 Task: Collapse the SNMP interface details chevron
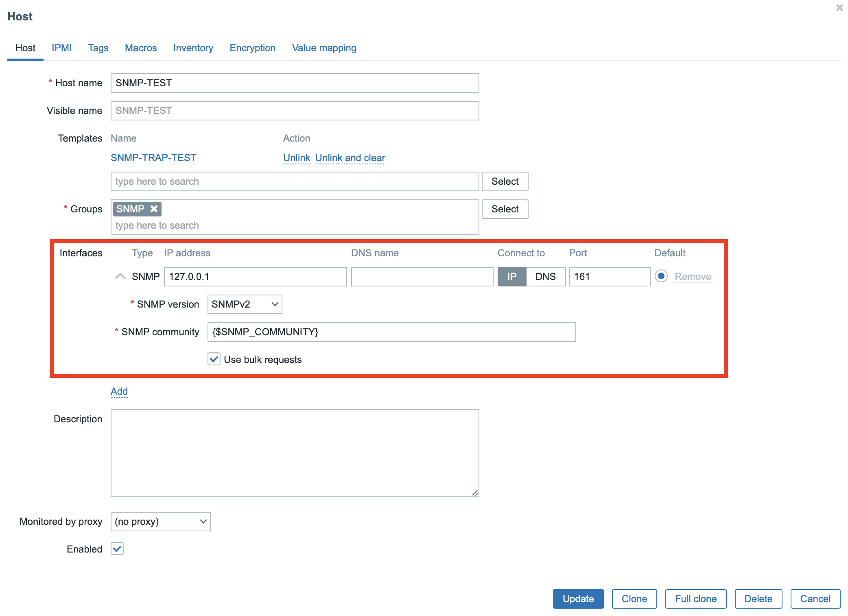(x=120, y=276)
